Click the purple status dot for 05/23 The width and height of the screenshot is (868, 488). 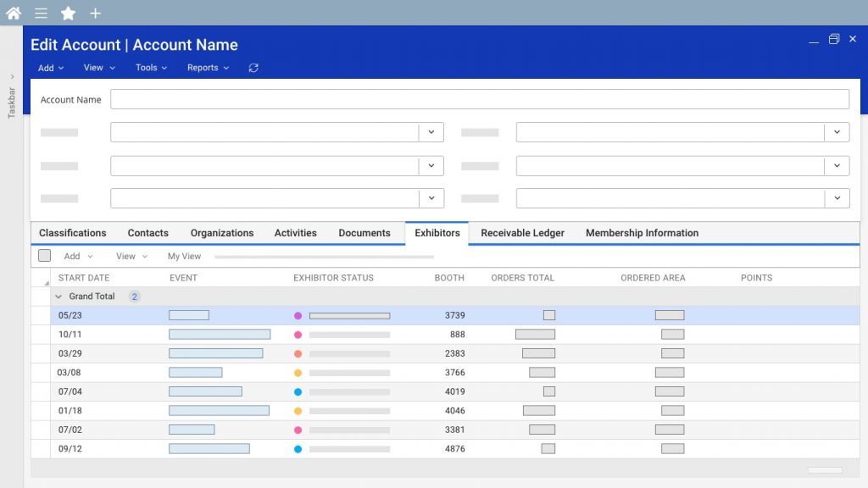(x=298, y=315)
